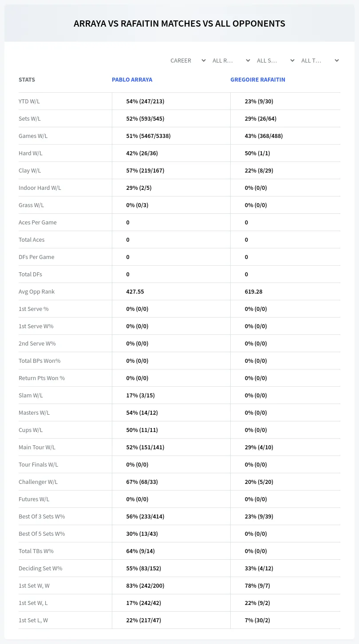359x644 pixels.
Task: Open the ALL S... surfaces dropdown
Action: 275,60
